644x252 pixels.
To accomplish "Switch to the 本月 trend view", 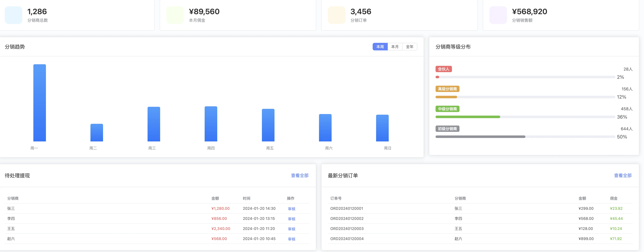I will (395, 47).
